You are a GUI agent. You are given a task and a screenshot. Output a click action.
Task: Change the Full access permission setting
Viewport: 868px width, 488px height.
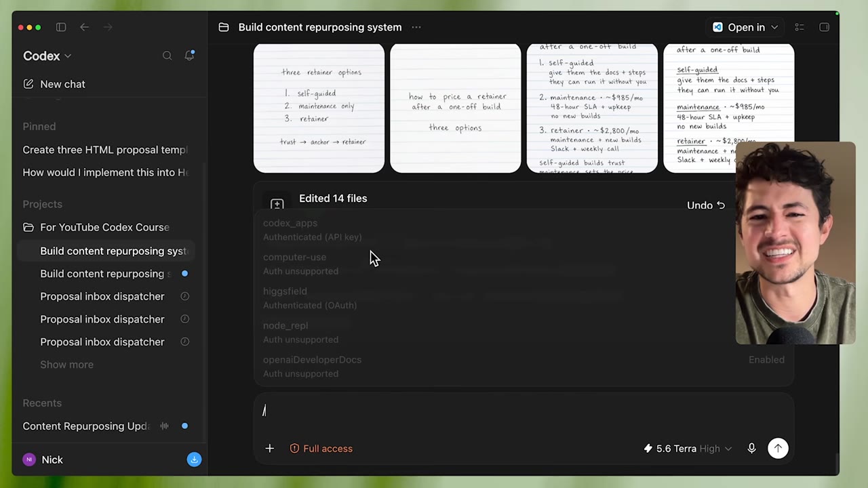click(x=321, y=448)
